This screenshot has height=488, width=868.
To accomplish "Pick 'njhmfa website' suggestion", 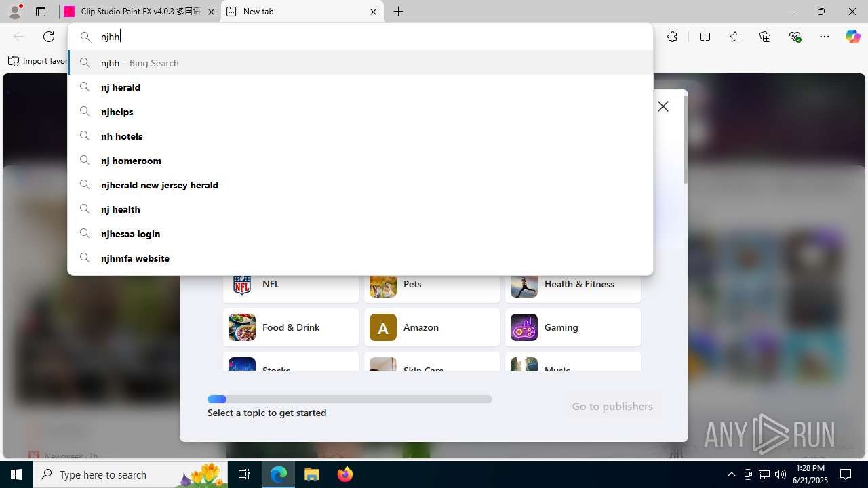I will click(360, 258).
